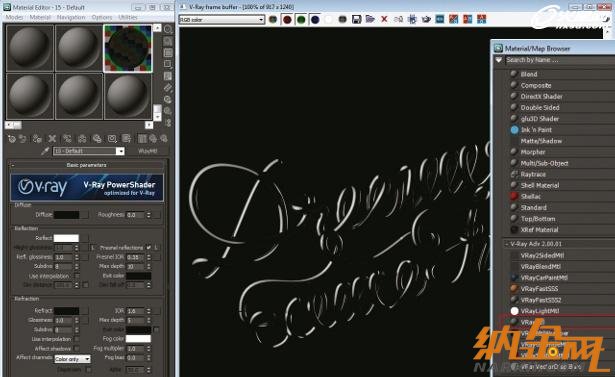Toggle Dim distance checkbox
This screenshot has width=615, height=377.
(86, 285)
